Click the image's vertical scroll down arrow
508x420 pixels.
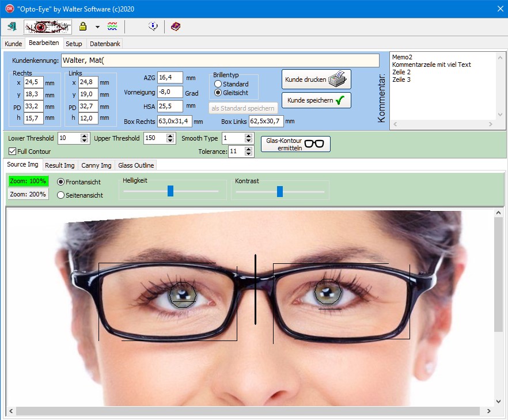498,402
